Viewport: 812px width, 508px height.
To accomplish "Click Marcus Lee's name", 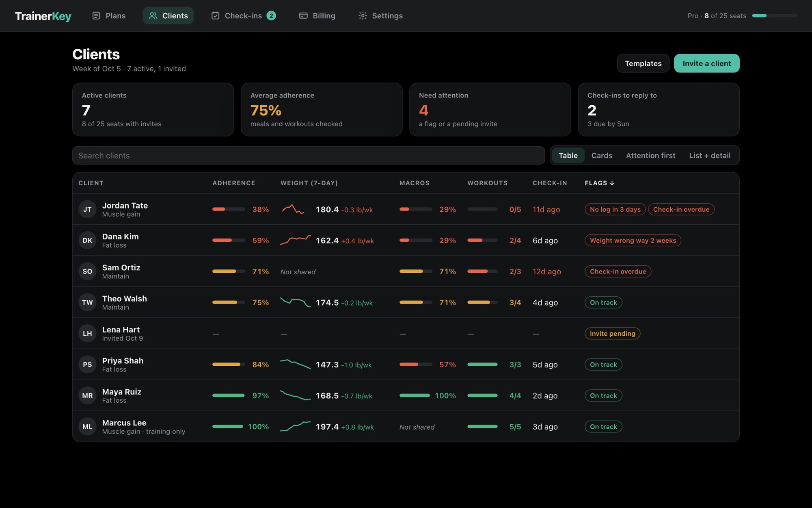I will 124,423.
